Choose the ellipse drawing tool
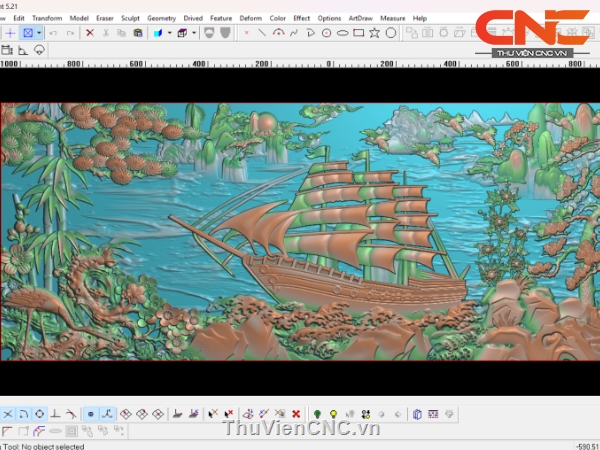 (x=342, y=32)
